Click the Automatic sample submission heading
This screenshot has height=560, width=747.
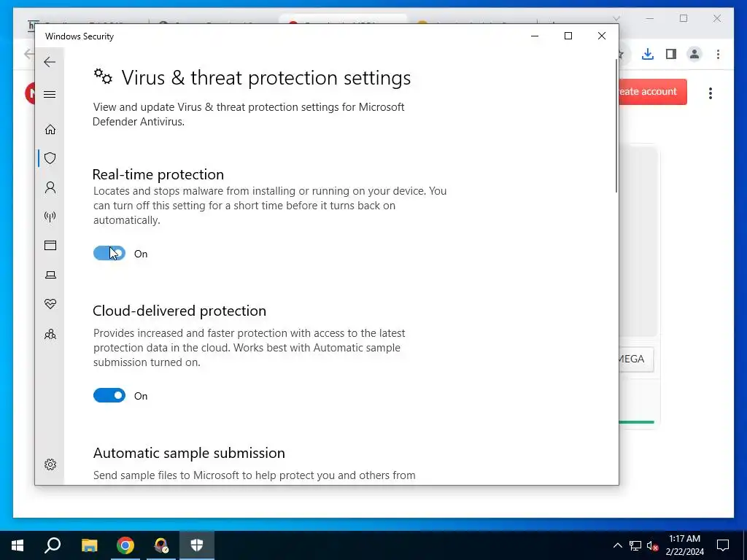189,453
